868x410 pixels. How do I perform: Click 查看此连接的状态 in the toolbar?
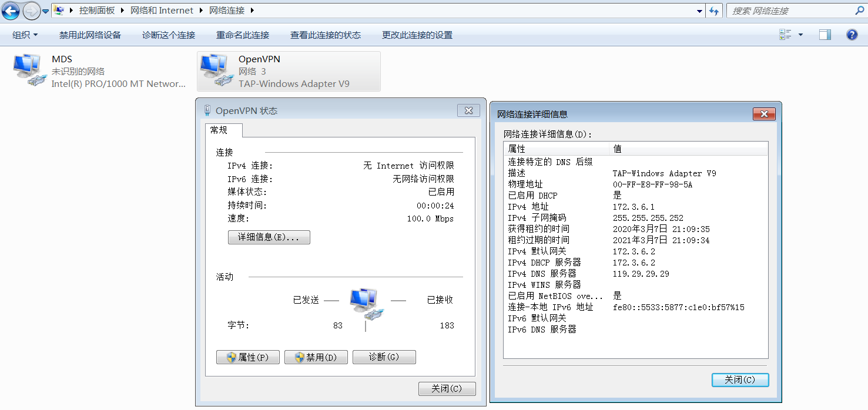pyautogui.click(x=326, y=35)
